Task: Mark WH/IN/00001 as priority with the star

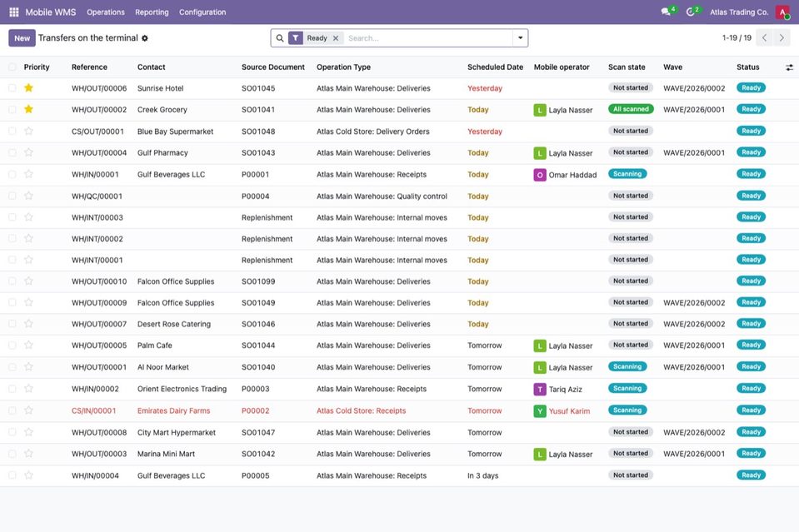Action: tap(28, 174)
